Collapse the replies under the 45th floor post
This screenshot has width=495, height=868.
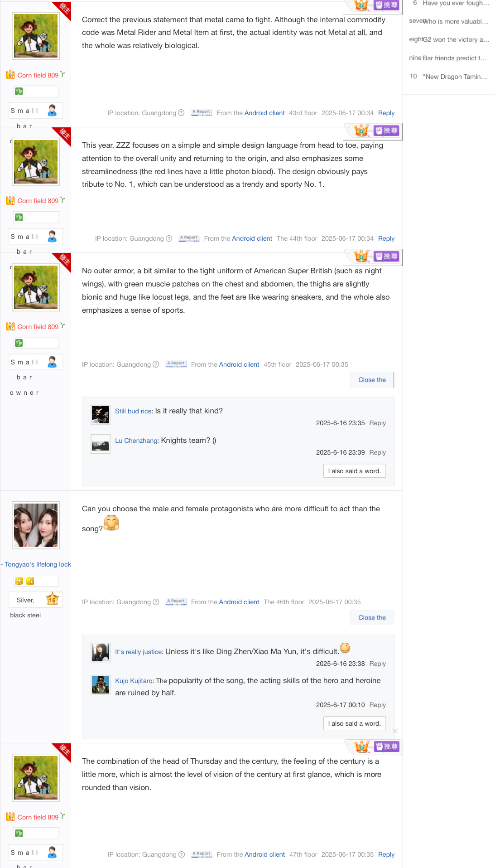(372, 380)
